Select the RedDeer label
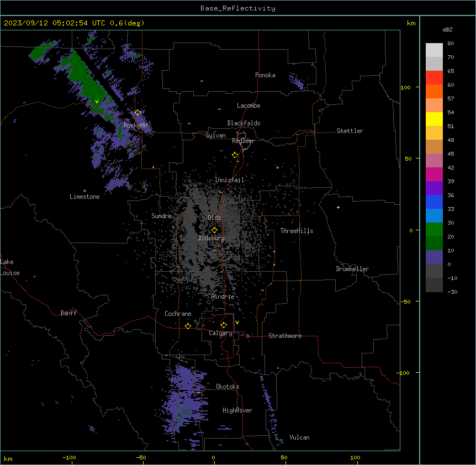The image size is (476, 465). pos(244,141)
